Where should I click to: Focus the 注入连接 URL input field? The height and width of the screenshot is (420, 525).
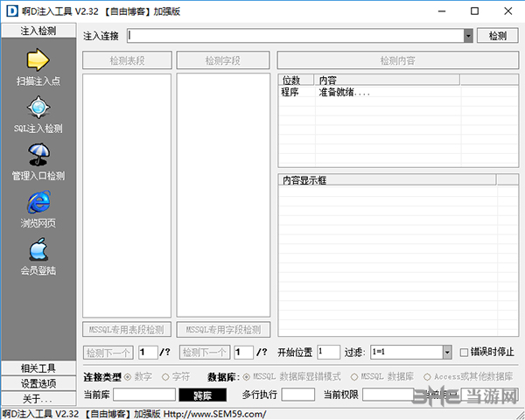point(296,36)
